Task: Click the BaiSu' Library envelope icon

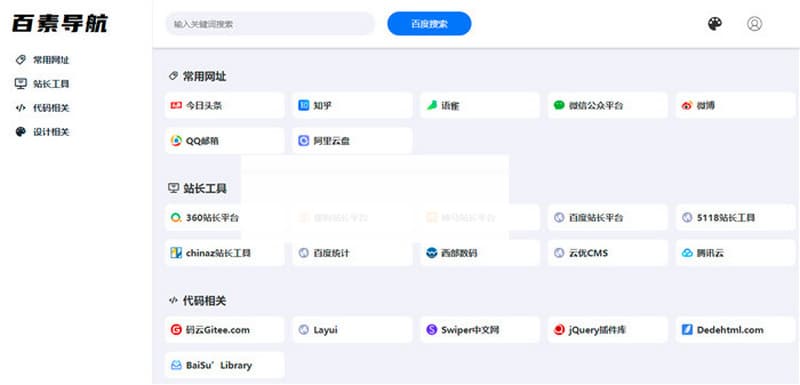Action: 176,365
